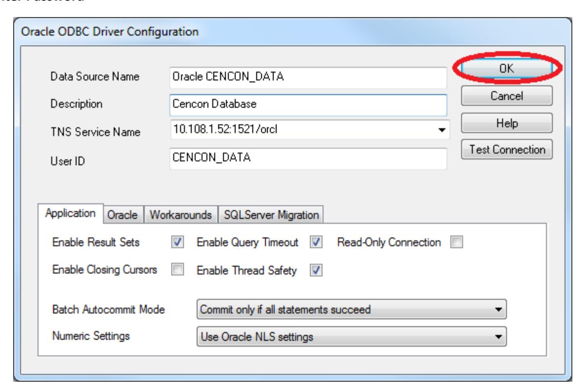This screenshot has height=392, width=586.
Task: Open the Help button
Action: 507,123
